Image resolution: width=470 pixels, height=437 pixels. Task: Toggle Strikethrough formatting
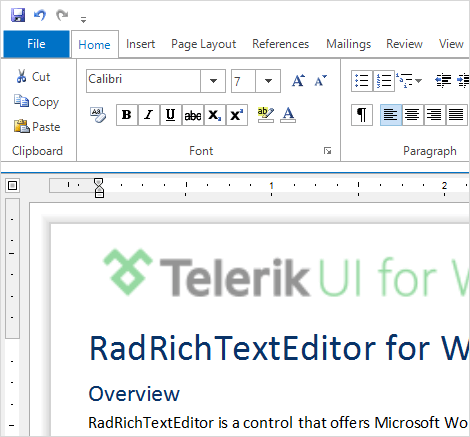pos(193,115)
